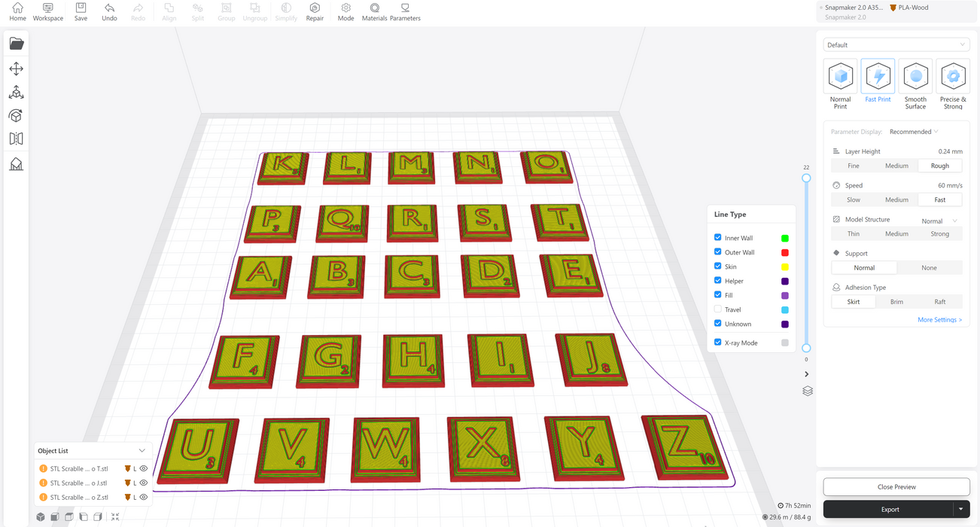Screen dimensions: 980x527
Task: Uncheck the Inner Wall line type
Action: (717, 238)
